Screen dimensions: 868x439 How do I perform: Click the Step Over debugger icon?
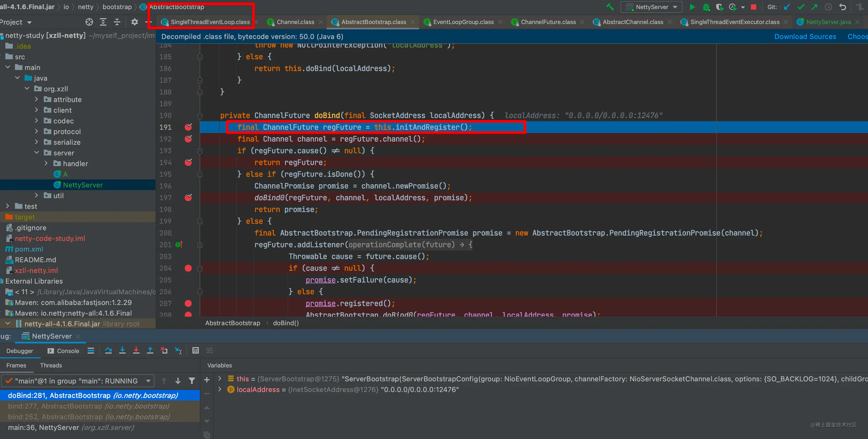coord(108,350)
